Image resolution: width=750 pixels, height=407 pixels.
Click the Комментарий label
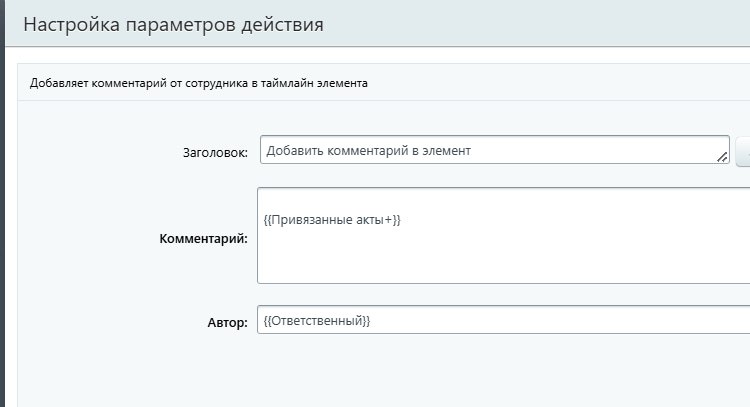point(204,239)
